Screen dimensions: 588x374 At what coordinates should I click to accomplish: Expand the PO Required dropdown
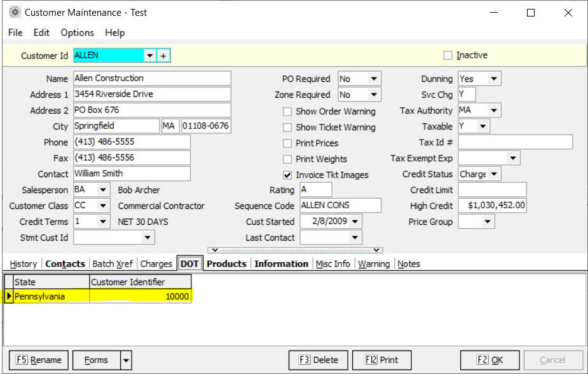(x=374, y=79)
